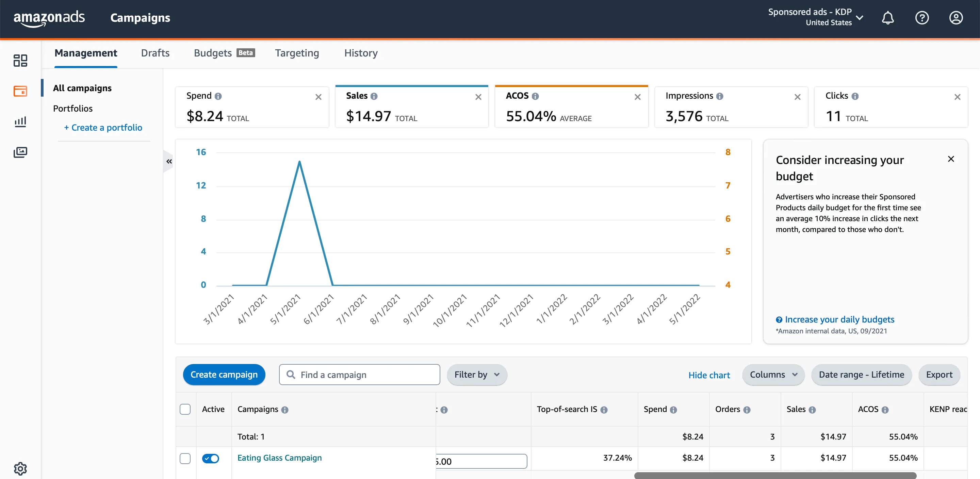Open the Columns dropdown
Image resolution: width=980 pixels, height=479 pixels.
[773, 374]
